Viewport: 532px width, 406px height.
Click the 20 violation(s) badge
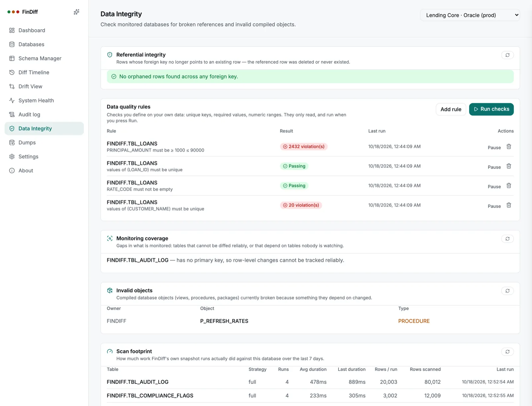[x=301, y=205]
